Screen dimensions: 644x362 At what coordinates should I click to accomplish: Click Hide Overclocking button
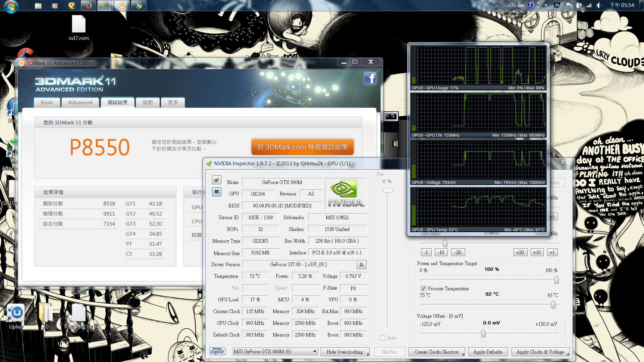345,352
